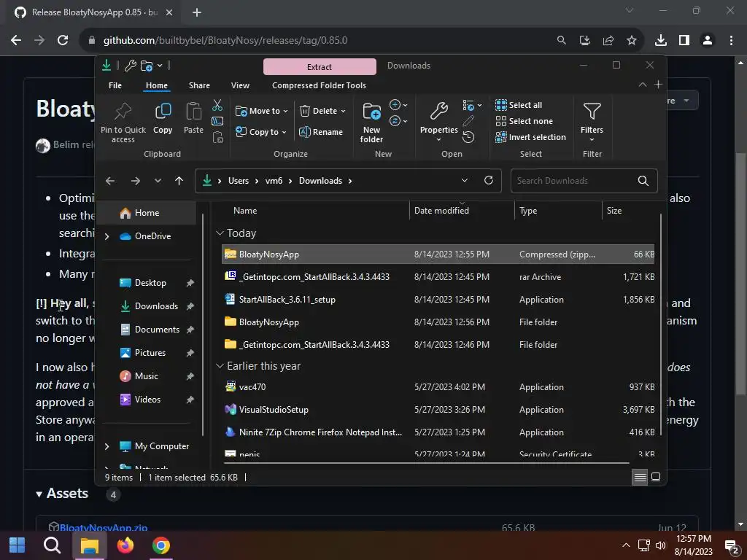The width and height of the screenshot is (747, 560).
Task: Go up one folder level
Action: [x=179, y=181]
